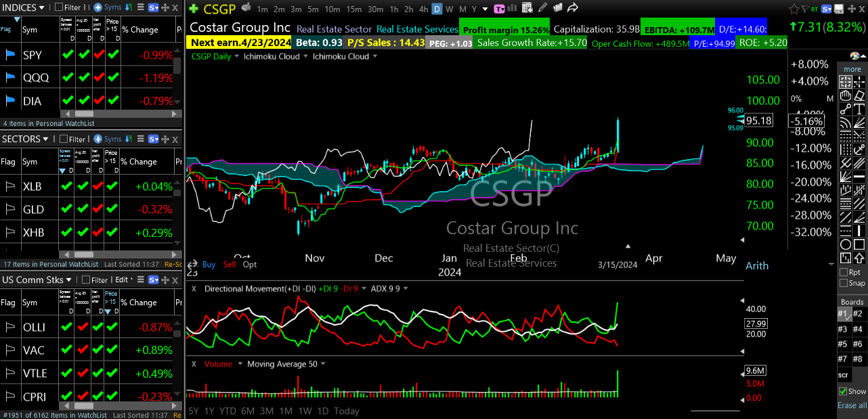Select the trendline segment tool
Viewport: 868px width, 419px height.
tap(845, 108)
